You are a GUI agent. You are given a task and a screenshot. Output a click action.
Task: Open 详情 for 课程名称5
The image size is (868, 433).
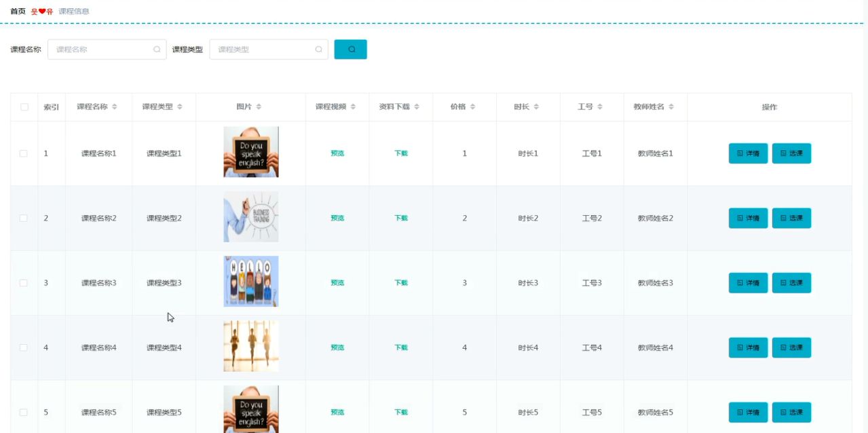tap(748, 412)
